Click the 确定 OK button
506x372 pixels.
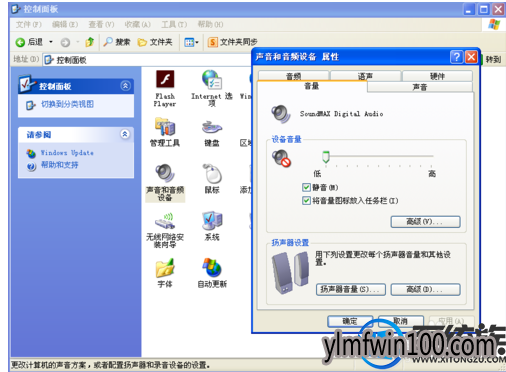[x=350, y=321]
